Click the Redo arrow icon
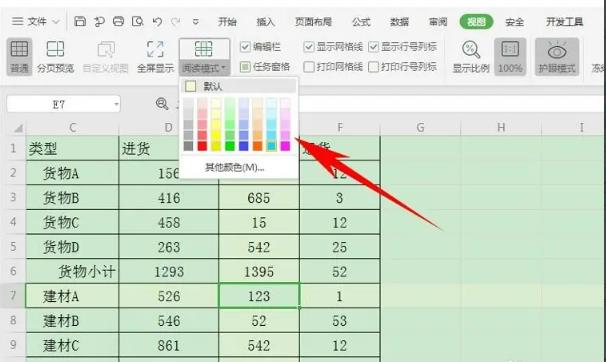606x362 pixels. (x=176, y=22)
